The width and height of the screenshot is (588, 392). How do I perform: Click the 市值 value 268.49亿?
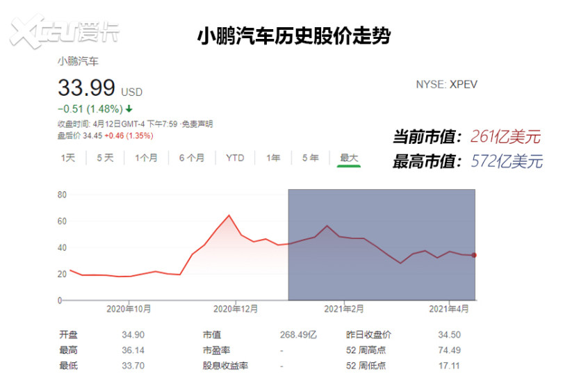tap(298, 334)
